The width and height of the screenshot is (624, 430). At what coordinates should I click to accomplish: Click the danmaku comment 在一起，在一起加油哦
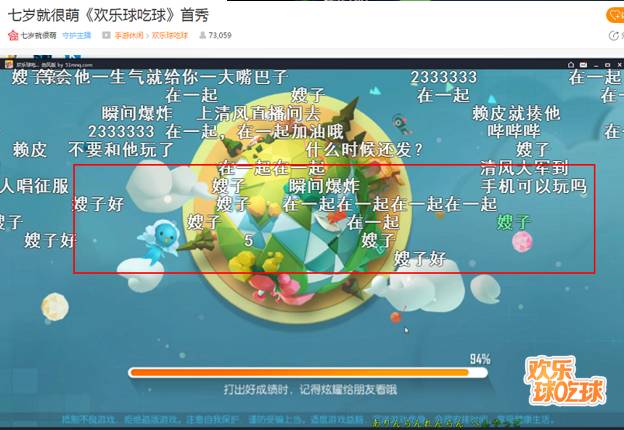click(254, 131)
